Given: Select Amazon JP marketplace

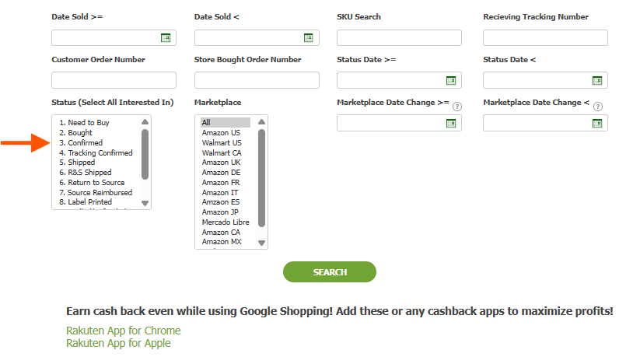Looking at the screenshot, I should pos(220,212).
